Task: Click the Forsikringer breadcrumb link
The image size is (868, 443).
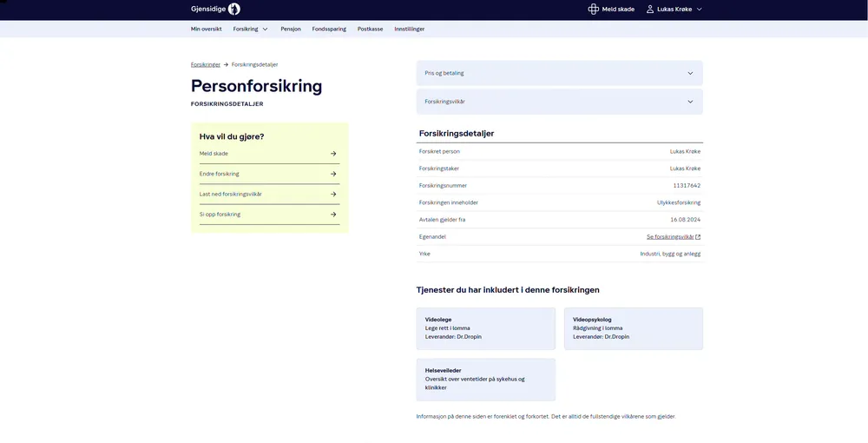Action: [206, 64]
